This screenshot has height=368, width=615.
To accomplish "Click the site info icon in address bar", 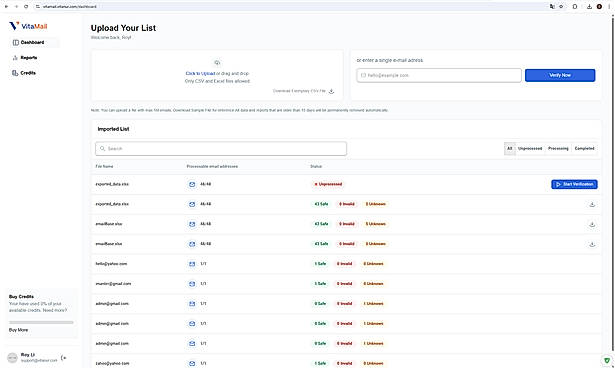I will coord(38,7).
